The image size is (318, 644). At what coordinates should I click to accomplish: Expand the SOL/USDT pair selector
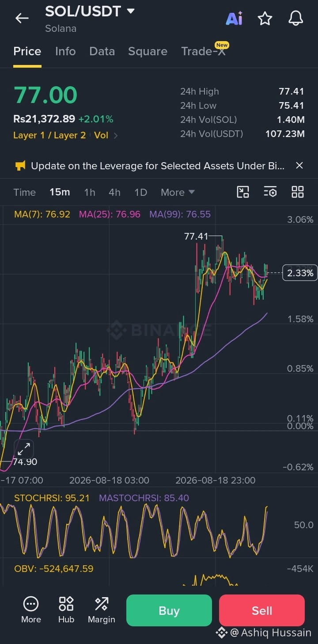(130, 11)
